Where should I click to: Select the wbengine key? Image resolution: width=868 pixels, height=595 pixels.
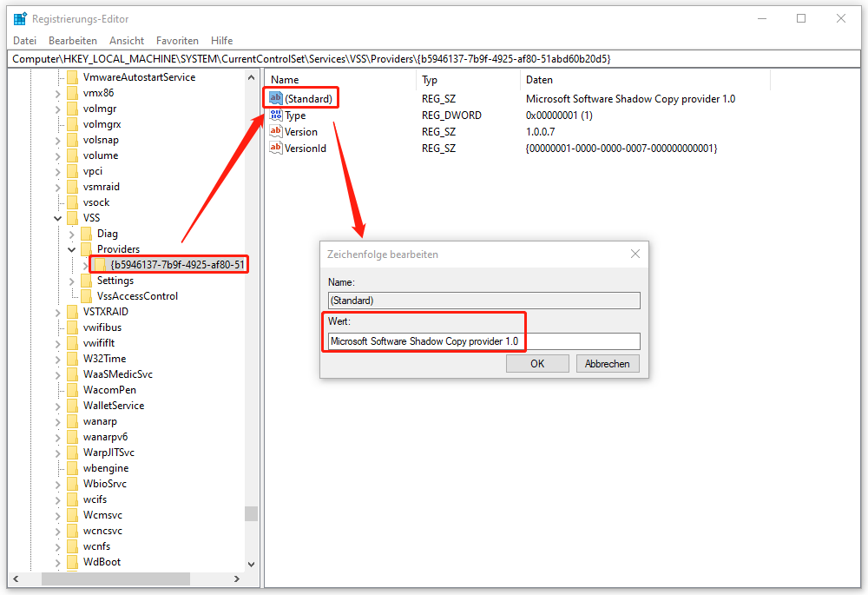click(106, 468)
